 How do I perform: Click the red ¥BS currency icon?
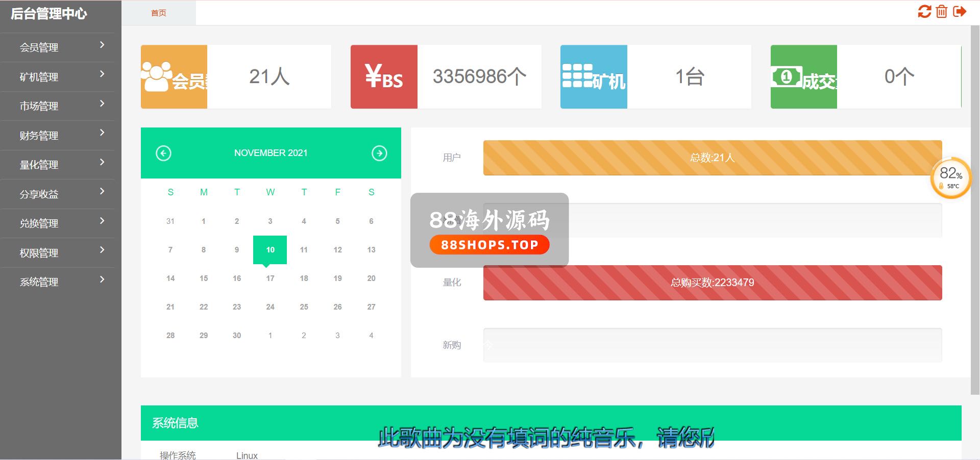click(384, 76)
